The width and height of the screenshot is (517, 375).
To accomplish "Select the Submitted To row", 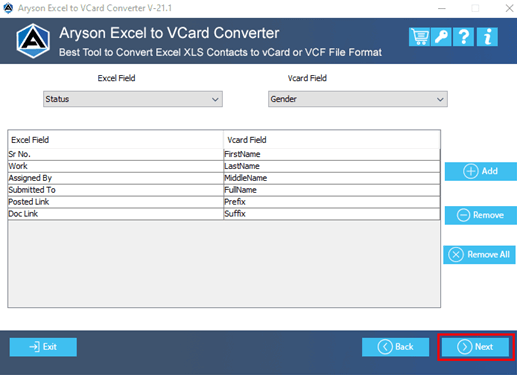I will pos(224,190).
